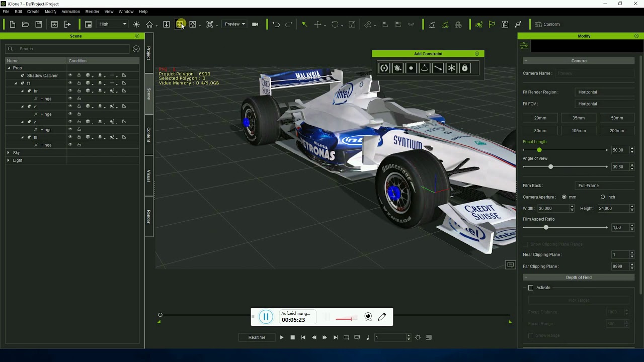
Task: Click the spring constraint icon
Action: click(397, 68)
